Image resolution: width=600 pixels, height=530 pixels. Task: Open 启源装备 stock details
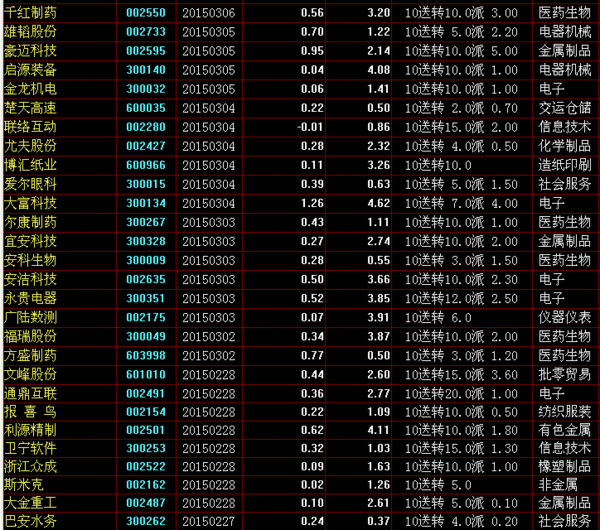[x=30, y=70]
